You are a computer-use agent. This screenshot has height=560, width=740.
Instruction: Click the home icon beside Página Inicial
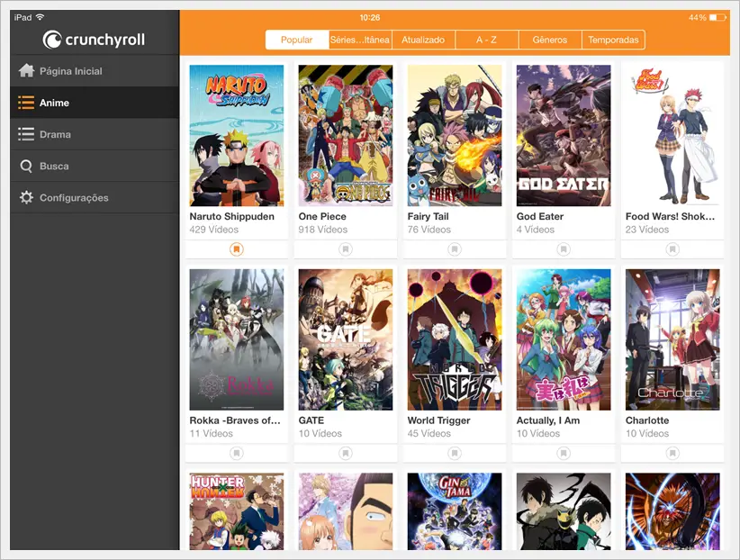click(26, 71)
